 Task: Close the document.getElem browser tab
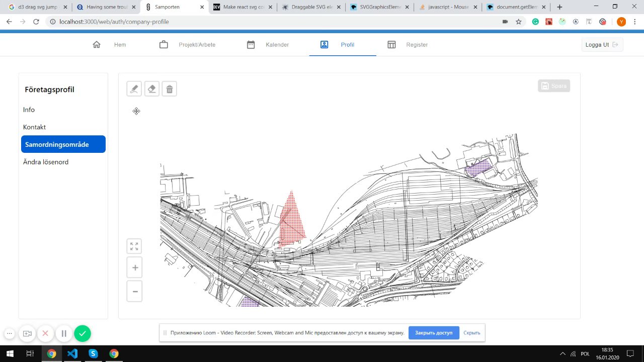543,7
